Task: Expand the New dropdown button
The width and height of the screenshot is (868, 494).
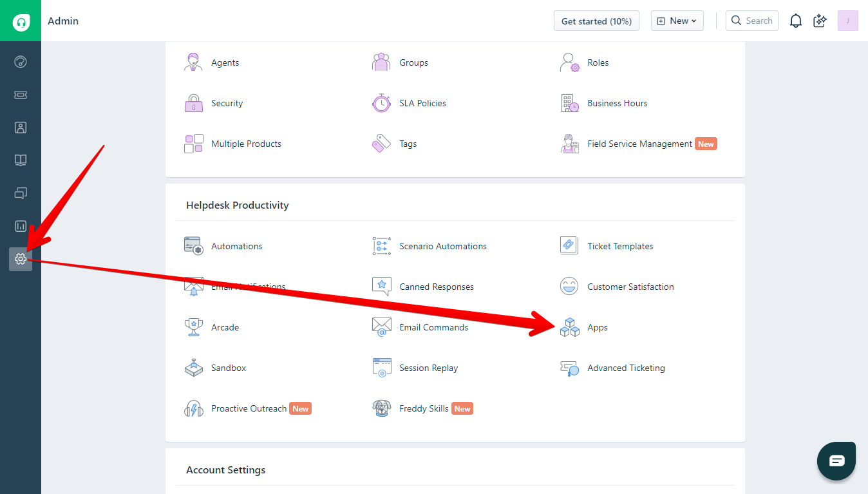Action: pyautogui.click(x=677, y=21)
